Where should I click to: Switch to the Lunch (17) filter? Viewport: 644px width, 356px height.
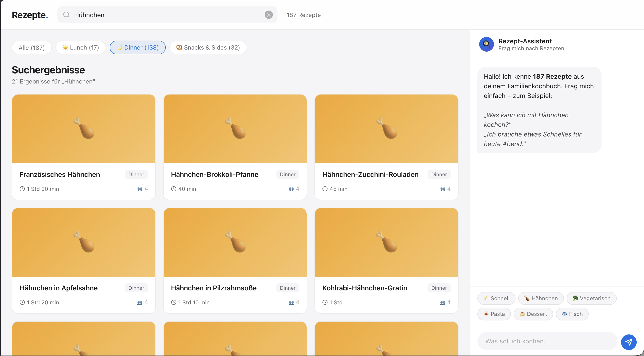(81, 47)
